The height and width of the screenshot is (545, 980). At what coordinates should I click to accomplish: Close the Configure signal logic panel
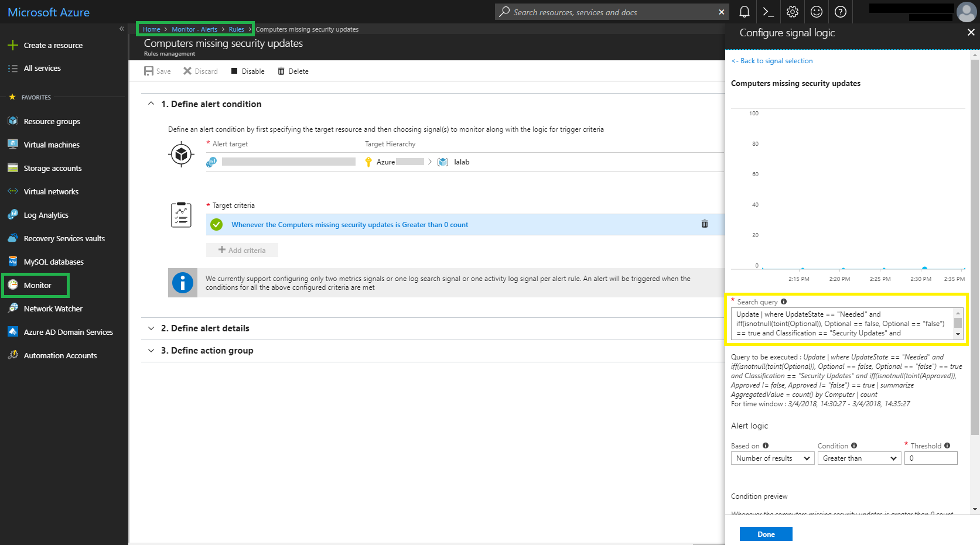coord(971,32)
